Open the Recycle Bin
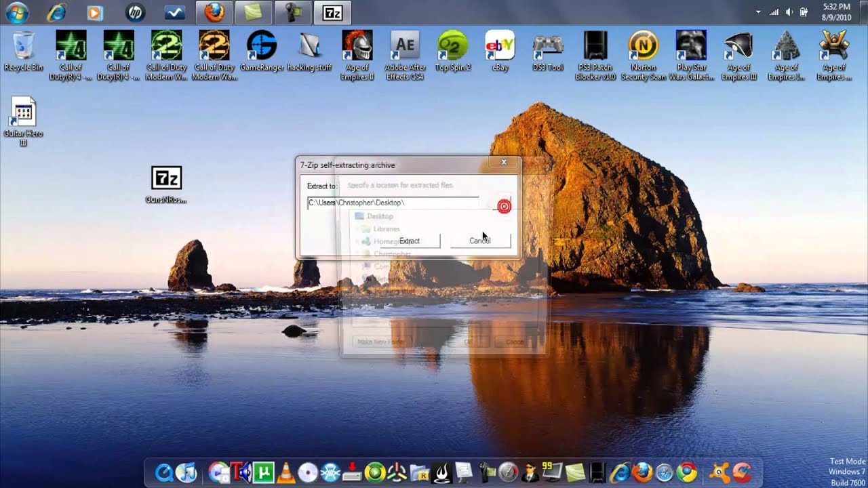Viewport: 868px width, 488px height. (24, 51)
